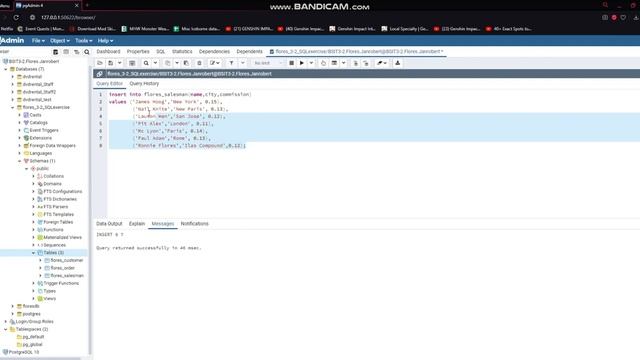Switch to the Properties tab
Viewport: 640px width, 360px height.
tap(138, 51)
